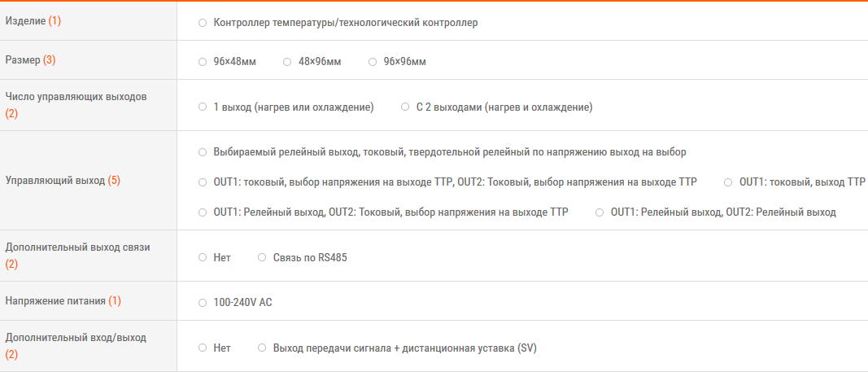
Task: Click the Изделие (1) row label
Action: 33,20
